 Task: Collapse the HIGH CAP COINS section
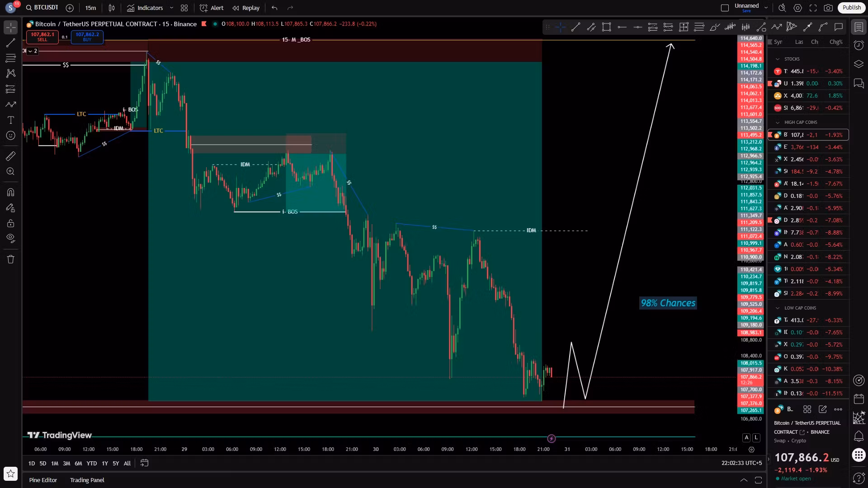778,122
